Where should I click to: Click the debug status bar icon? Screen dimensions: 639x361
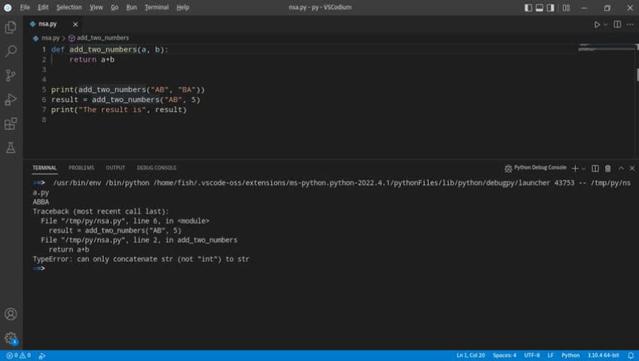pyautogui.click(x=42, y=355)
